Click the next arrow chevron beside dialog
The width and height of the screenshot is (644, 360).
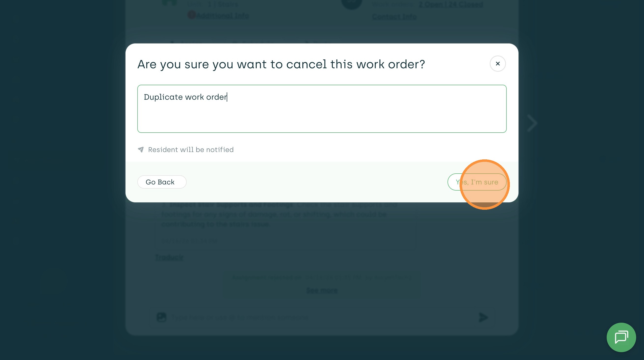pyautogui.click(x=532, y=123)
